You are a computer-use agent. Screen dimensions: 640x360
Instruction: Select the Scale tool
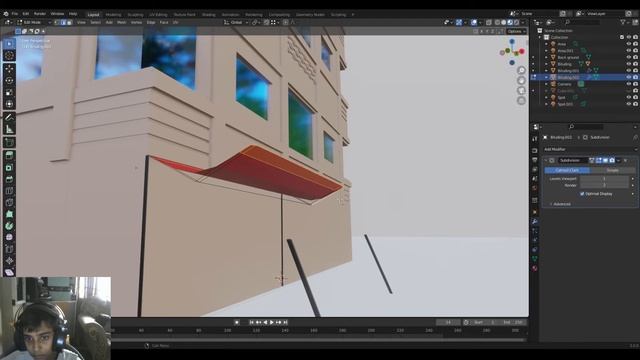9,92
